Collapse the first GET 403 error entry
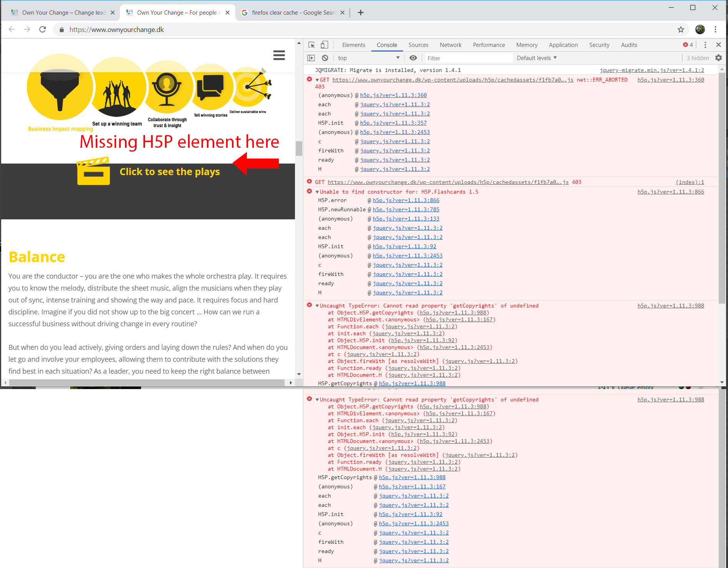Image resolution: width=728 pixels, height=568 pixels. point(317,80)
